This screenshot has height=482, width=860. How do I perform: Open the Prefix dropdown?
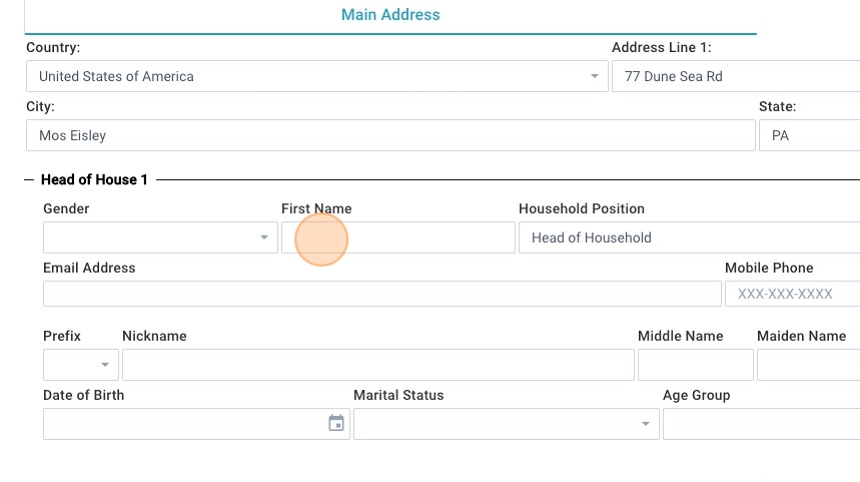click(x=104, y=365)
